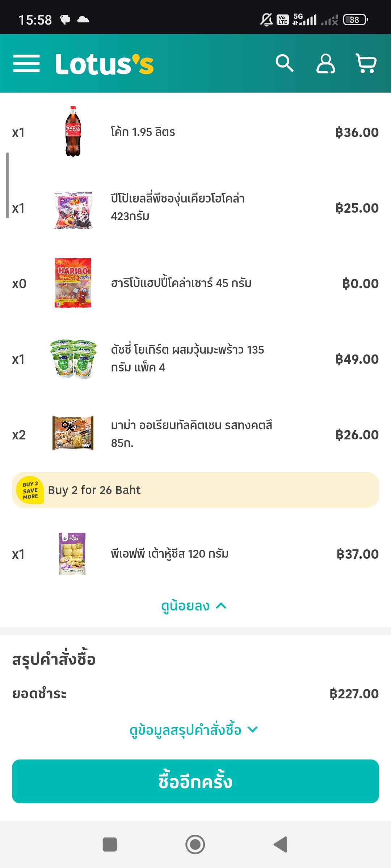Screen dimensions: 391x868
Task: Open the โค้ก 1.95 ลิตร product name
Action: (x=143, y=132)
